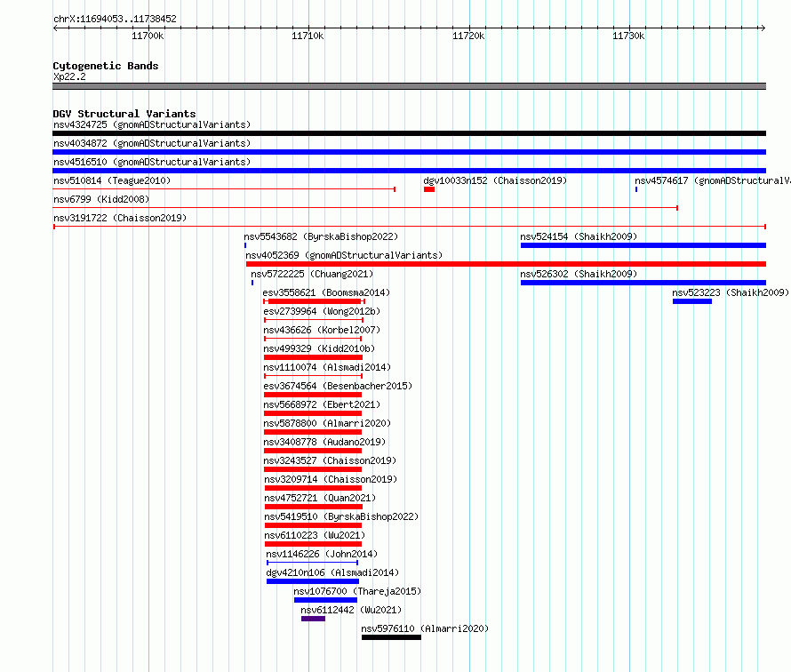This screenshot has height=672, width=791.
Task: Open esv3558621 (Boomsma2014) label
Action: [326, 292]
